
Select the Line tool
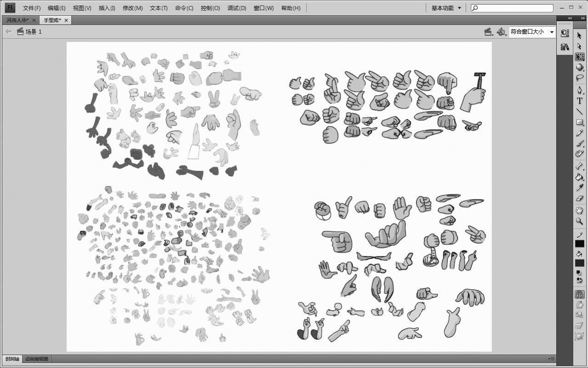579,111
